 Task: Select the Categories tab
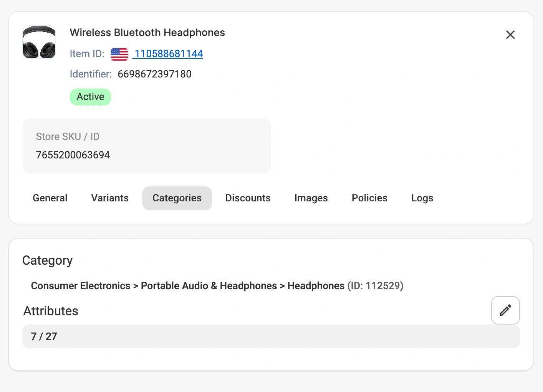click(177, 198)
